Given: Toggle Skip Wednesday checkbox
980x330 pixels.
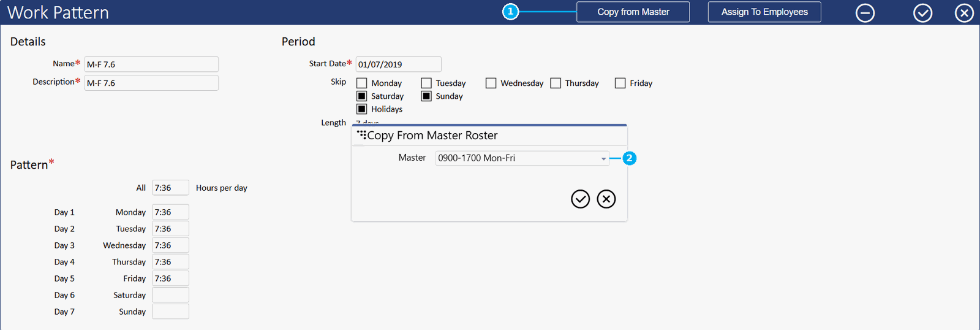Looking at the screenshot, I should tap(491, 83).
